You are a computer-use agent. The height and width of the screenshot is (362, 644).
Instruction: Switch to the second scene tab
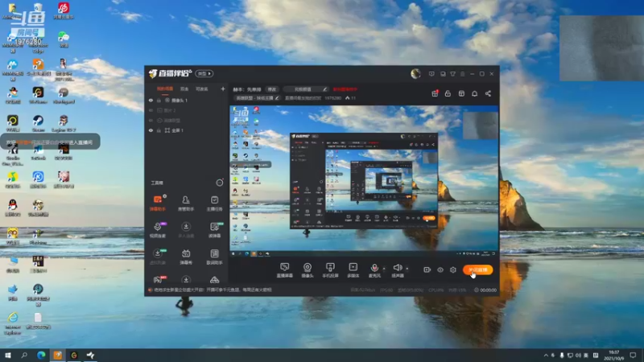[184, 88]
